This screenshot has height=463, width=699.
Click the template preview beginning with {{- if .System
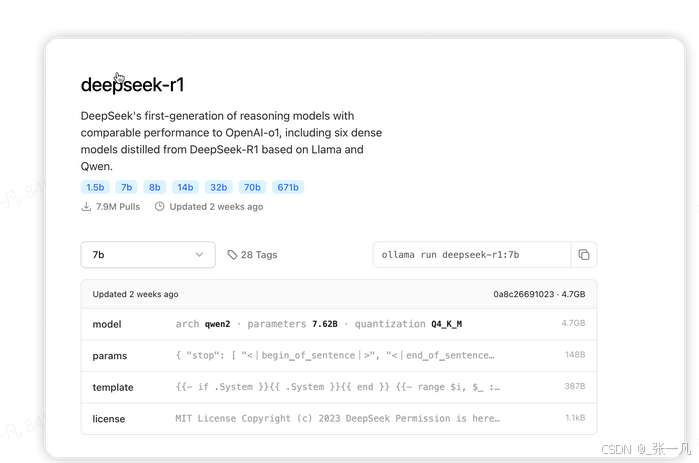(x=337, y=387)
